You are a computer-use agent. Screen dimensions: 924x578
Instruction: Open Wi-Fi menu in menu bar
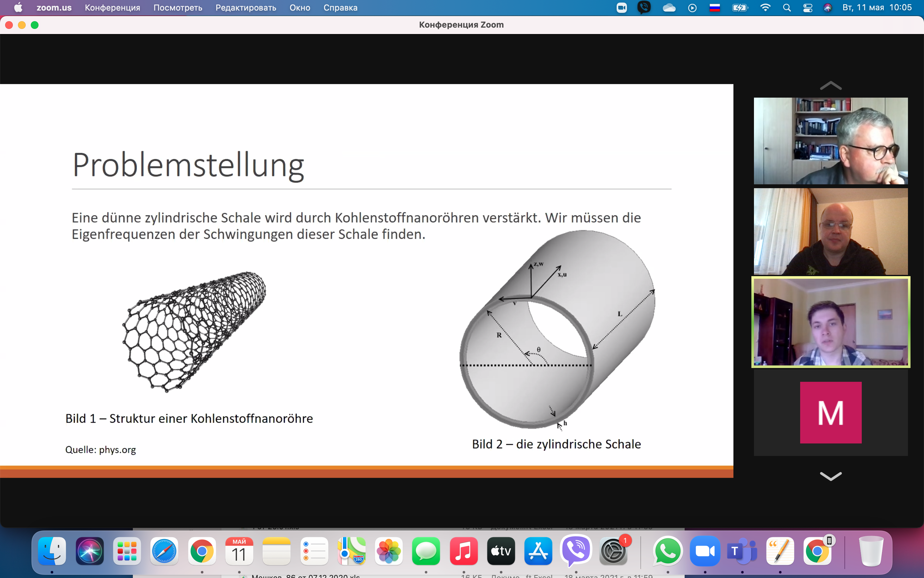coord(765,8)
